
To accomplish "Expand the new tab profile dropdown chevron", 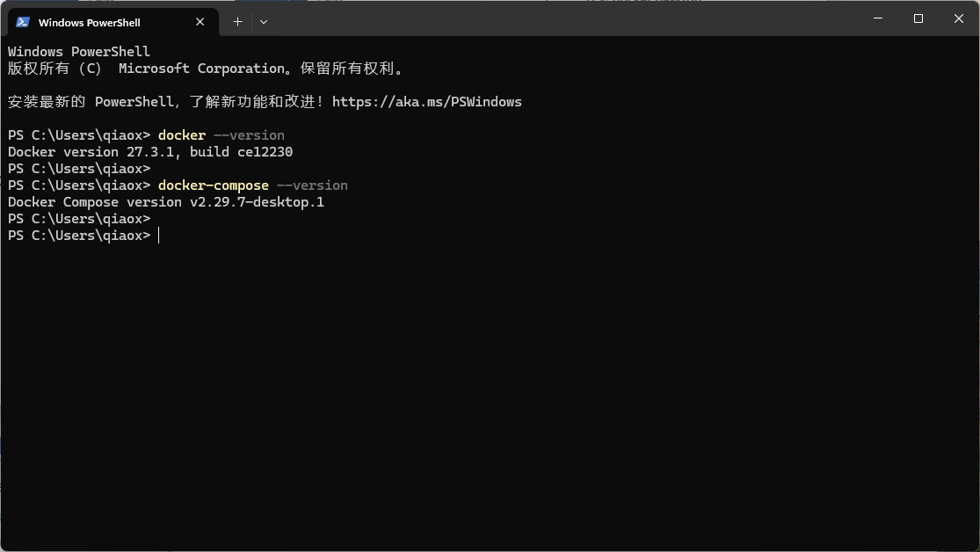I will 264,22.
